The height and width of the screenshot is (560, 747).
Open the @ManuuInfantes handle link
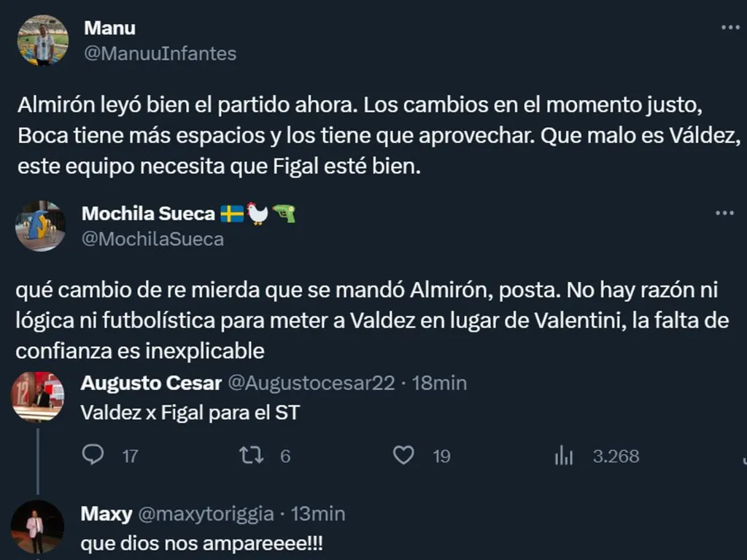tap(160, 53)
